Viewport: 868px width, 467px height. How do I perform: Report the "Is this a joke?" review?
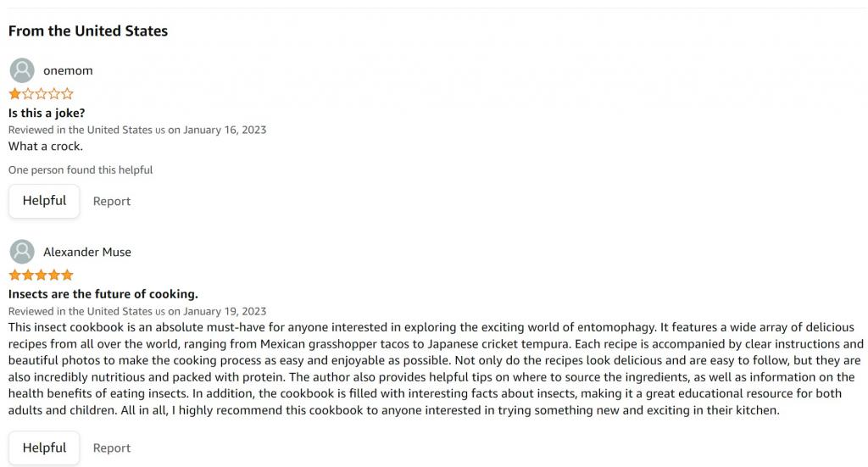tap(112, 202)
